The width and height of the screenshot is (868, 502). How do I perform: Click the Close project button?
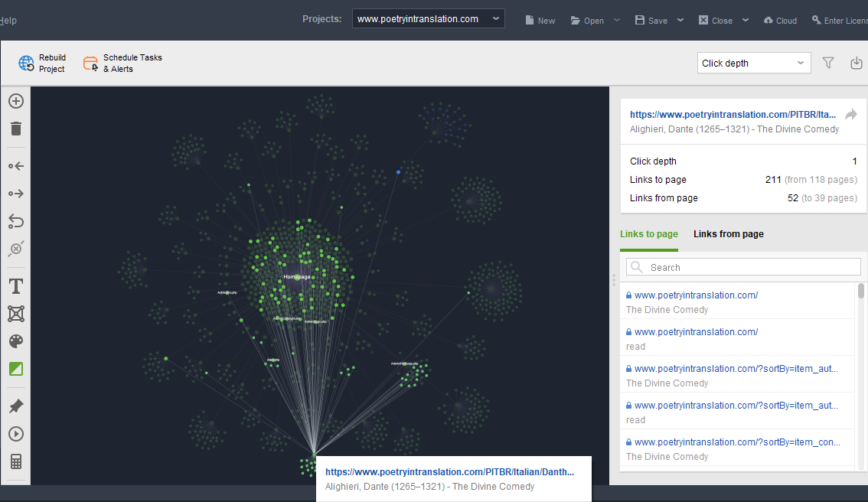[x=715, y=21]
